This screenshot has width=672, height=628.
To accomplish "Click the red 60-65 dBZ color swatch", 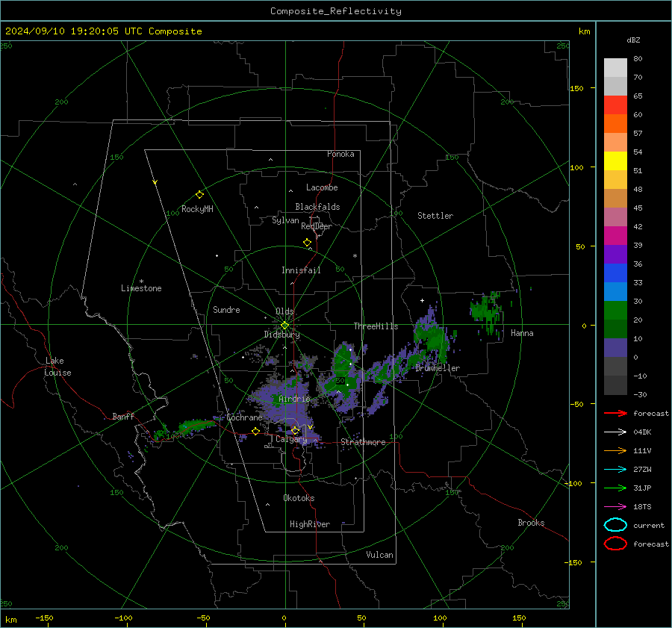I will tap(615, 105).
